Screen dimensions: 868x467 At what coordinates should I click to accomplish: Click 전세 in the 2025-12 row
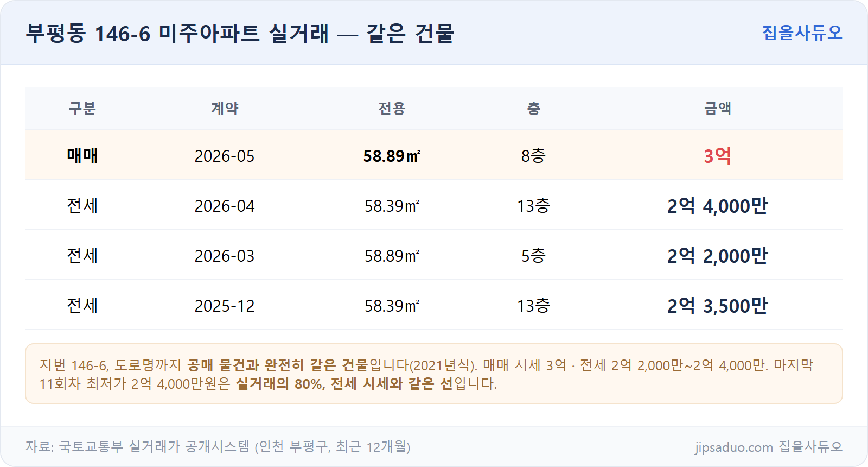tap(82, 306)
